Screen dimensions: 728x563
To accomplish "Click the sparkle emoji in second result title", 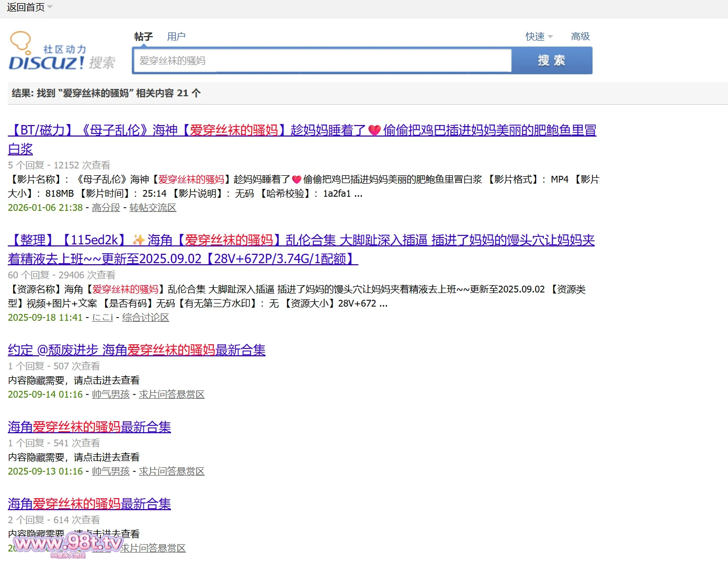I will click(x=139, y=240).
